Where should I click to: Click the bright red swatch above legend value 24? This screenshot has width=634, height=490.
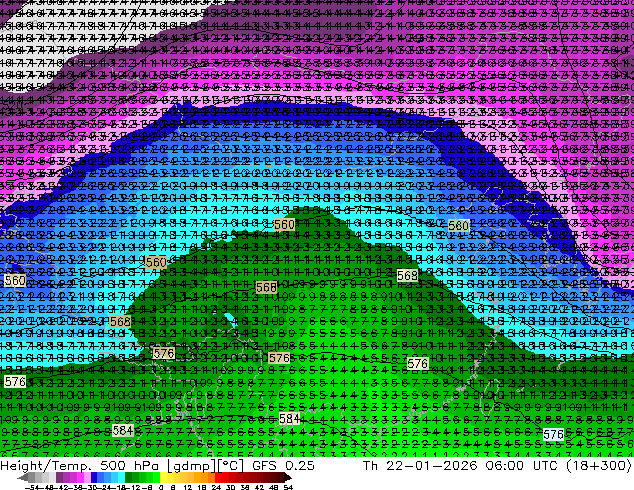pos(218,478)
